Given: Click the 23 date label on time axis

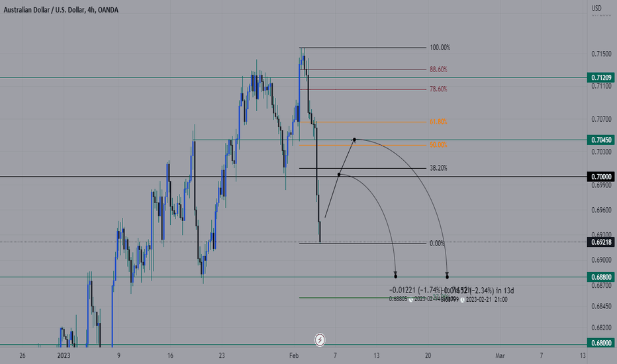Looking at the screenshot, I should [222, 356].
